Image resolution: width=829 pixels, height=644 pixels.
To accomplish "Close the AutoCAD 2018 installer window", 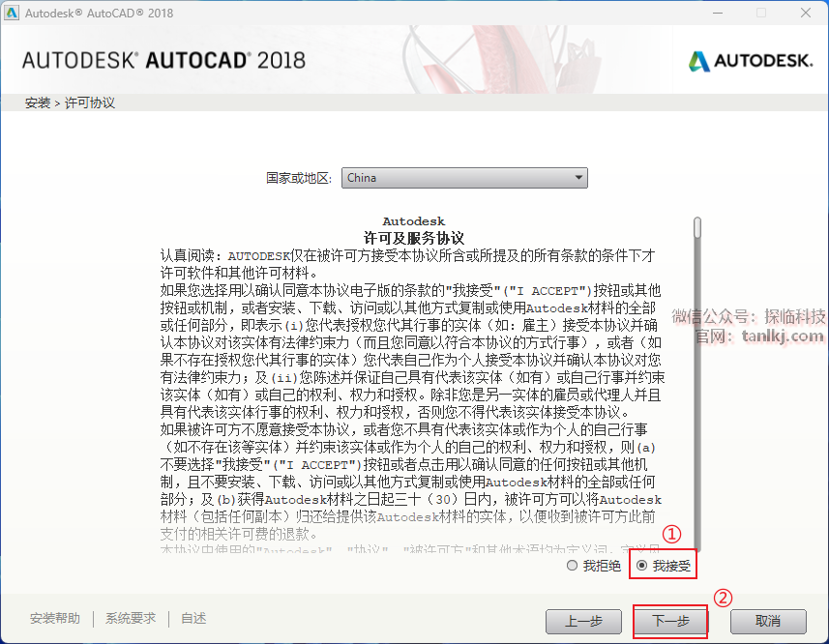I will coord(805,13).
